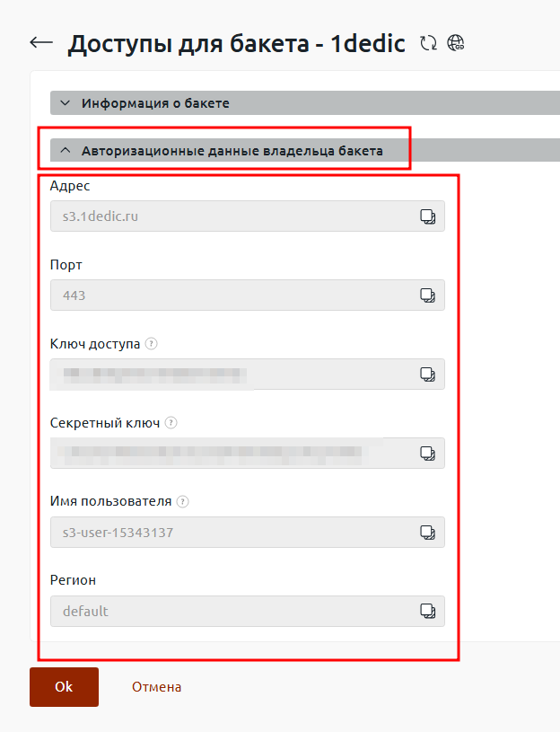Collapse Авторизационные данные владельца бакета section

pos(305,151)
